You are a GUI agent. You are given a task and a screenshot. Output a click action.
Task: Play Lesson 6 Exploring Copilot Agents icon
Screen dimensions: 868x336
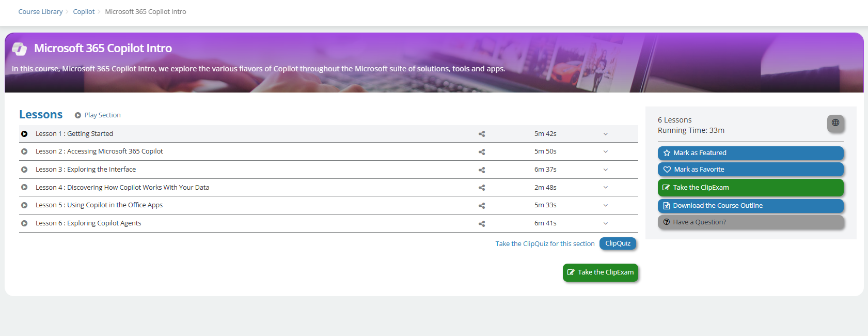[24, 223]
